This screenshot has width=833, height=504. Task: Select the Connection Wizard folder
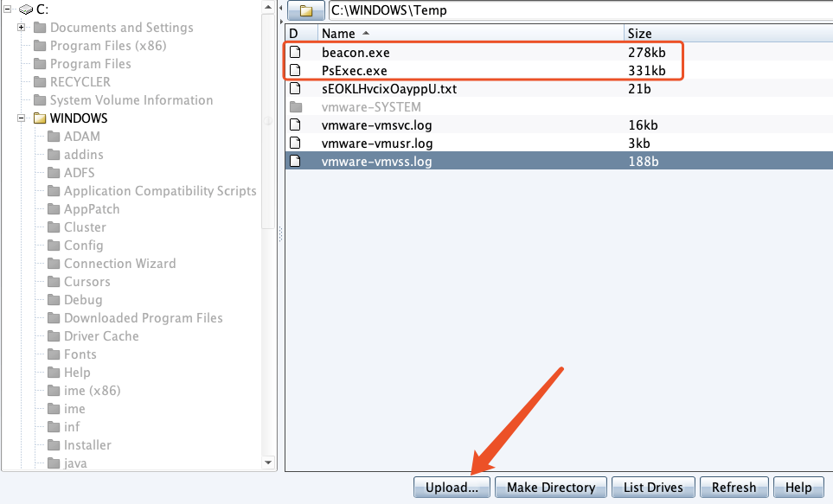tap(119, 264)
